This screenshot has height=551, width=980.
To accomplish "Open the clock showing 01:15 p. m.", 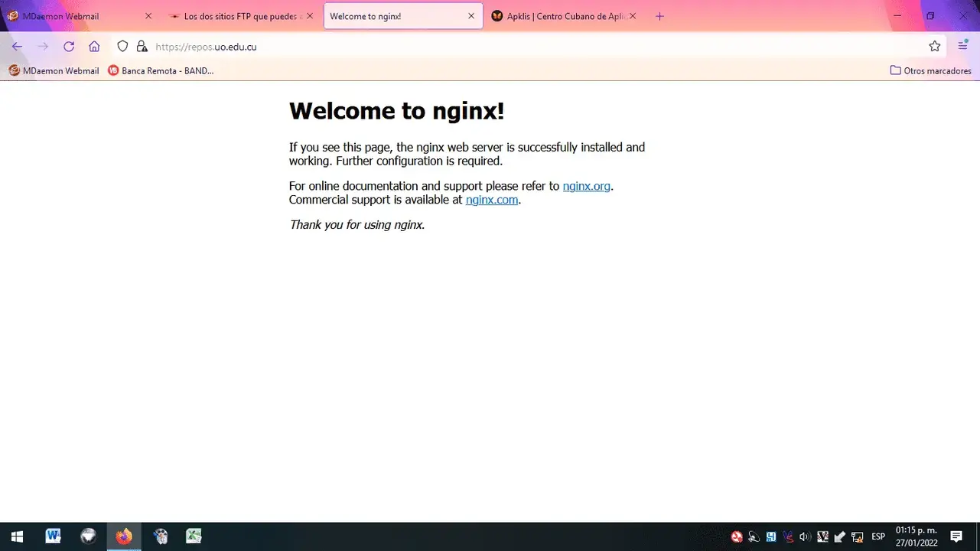I will pos(916,536).
